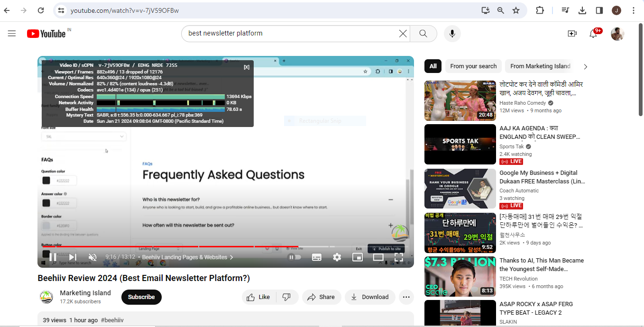Go back to the previous page
Image resolution: width=644 pixels, height=327 pixels.
7,10
